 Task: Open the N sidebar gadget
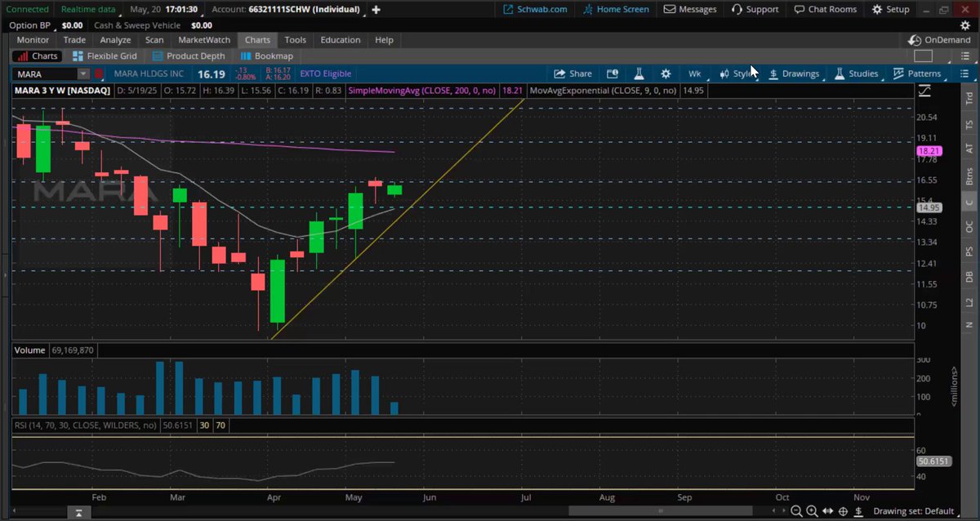969,325
